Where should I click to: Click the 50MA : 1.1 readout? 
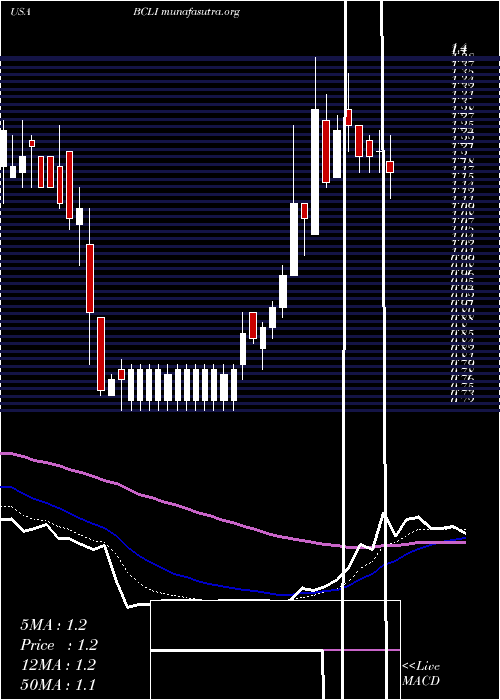coord(58,685)
